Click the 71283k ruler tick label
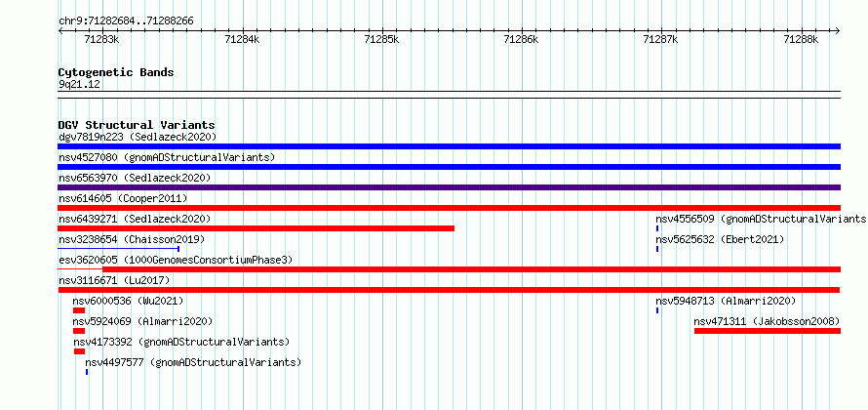This screenshot has height=410, width=868. click(x=101, y=39)
